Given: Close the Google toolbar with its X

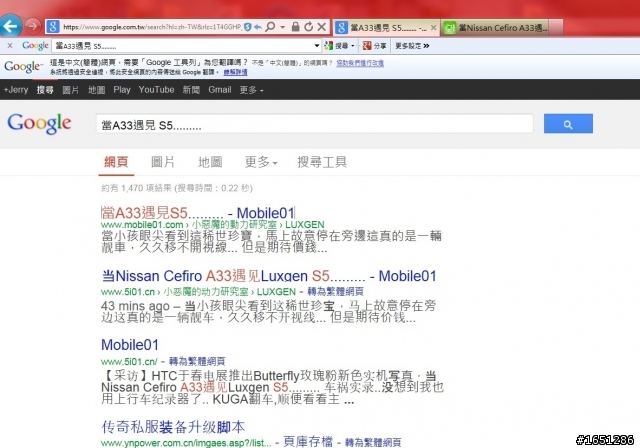Looking at the screenshot, I should [x=10, y=45].
